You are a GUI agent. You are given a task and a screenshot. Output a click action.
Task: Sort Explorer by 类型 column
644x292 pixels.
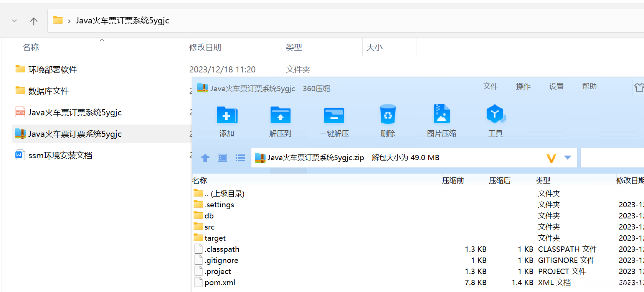[x=294, y=47]
